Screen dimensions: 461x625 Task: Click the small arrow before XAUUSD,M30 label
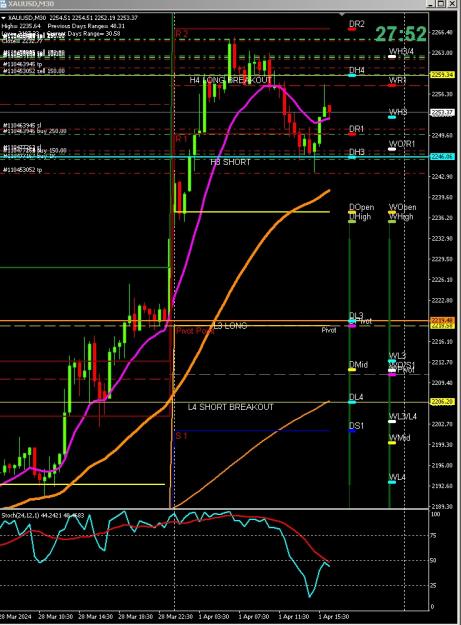click(x=3, y=18)
